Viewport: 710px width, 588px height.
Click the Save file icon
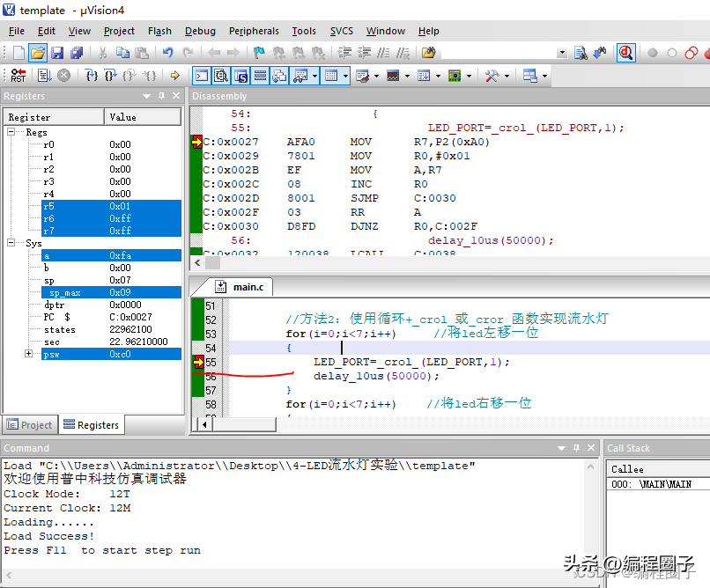[x=57, y=53]
